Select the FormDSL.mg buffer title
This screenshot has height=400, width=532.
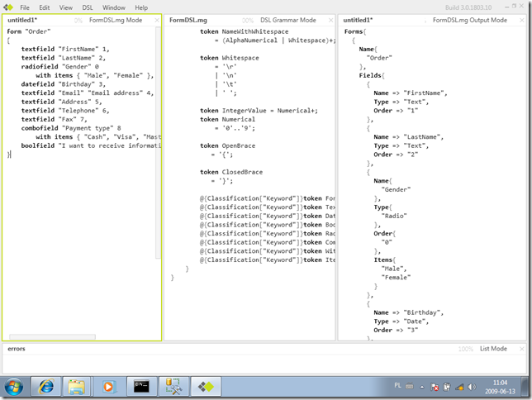point(189,20)
